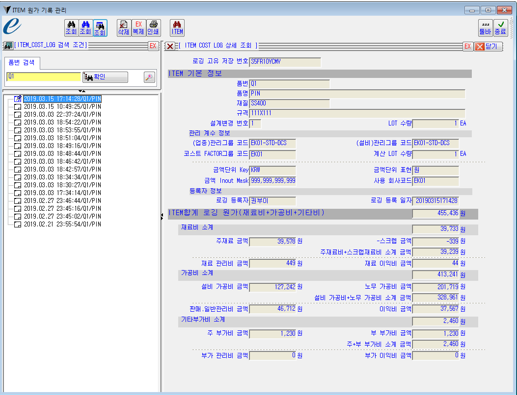The width and height of the screenshot is (517, 395).
Task: Select log entry 2019.03.03 18:54:22/01/PIN
Action: coord(62,122)
